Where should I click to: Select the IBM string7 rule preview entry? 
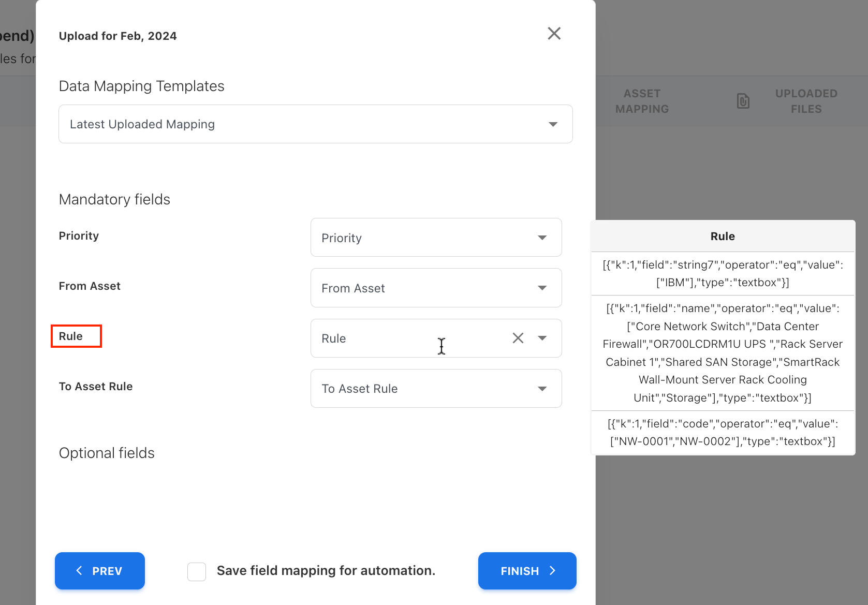pyautogui.click(x=723, y=274)
